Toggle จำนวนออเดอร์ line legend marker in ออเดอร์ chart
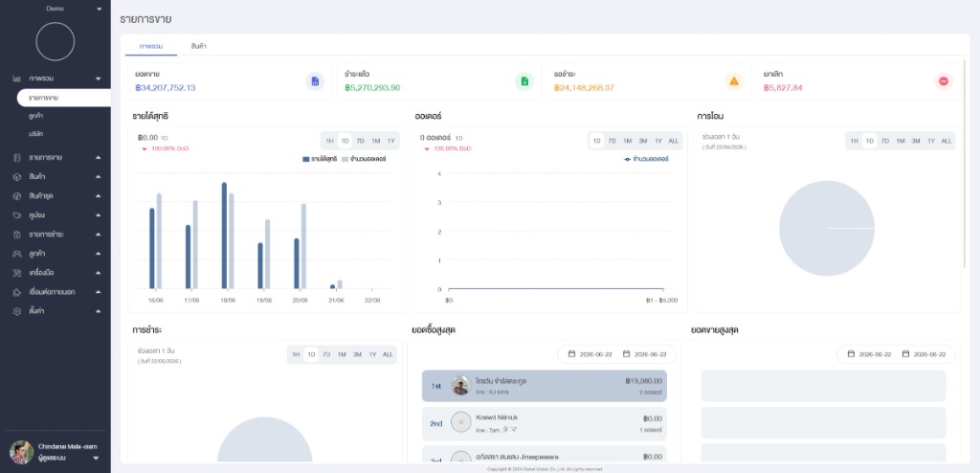Image resolution: width=980 pixels, height=473 pixels. tap(628, 160)
